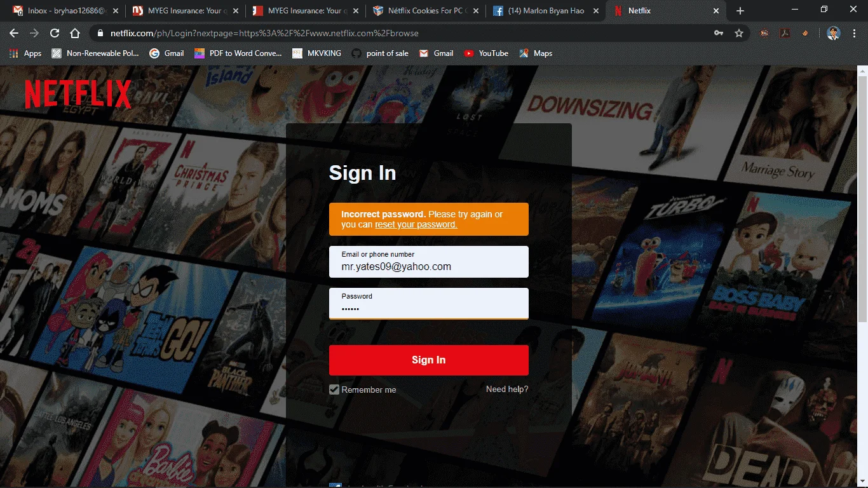This screenshot has height=488, width=868.
Task: Focus the Email or phone number field
Action: click(429, 262)
